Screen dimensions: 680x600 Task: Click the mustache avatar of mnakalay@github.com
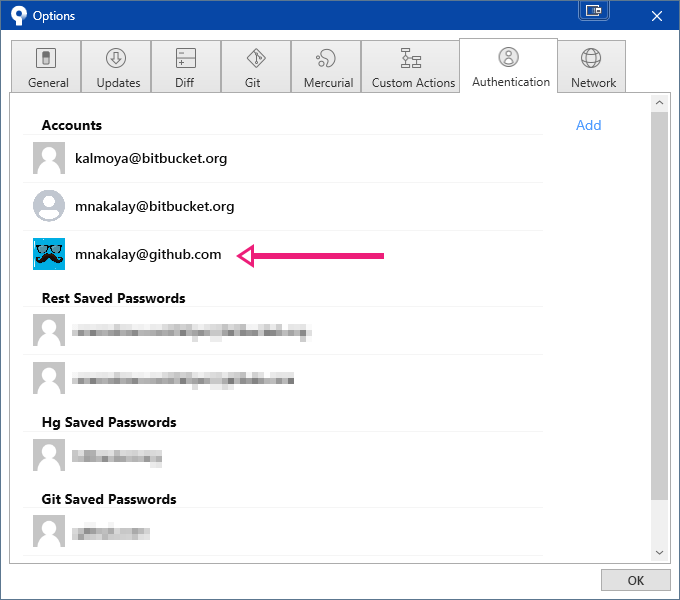point(49,254)
